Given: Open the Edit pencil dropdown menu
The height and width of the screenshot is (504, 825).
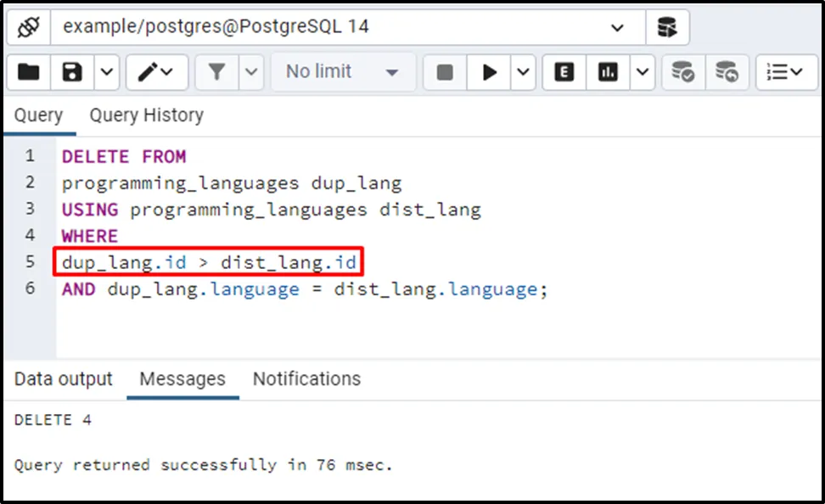Looking at the screenshot, I should pyautogui.click(x=157, y=72).
